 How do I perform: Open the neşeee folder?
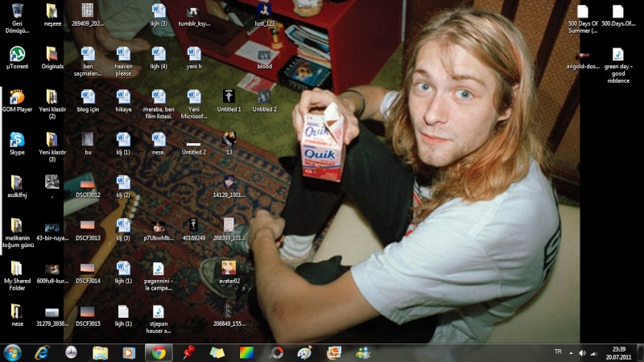pos(52,15)
